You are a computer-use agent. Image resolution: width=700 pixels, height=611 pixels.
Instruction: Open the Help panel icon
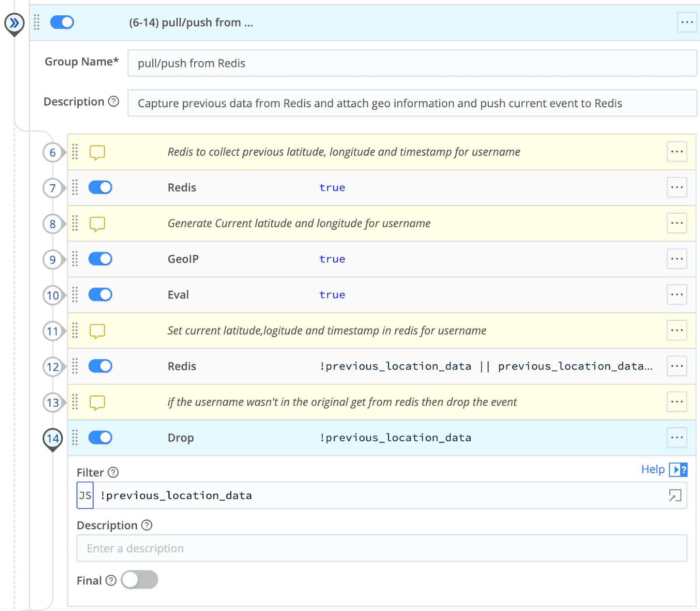[x=678, y=470]
